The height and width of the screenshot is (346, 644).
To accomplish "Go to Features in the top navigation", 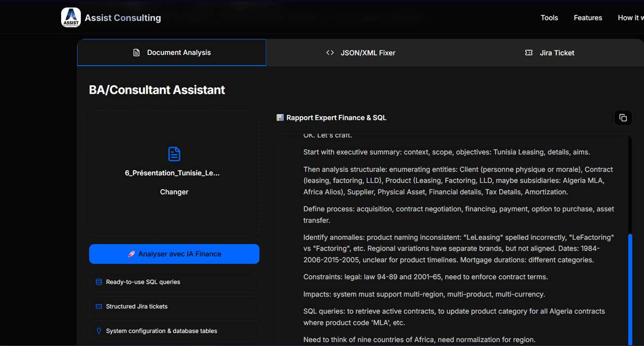I will [588, 18].
